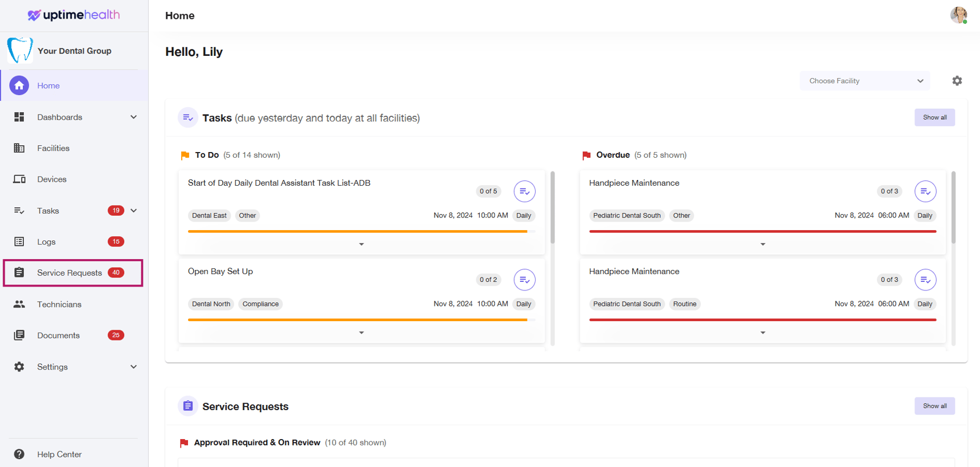Image resolution: width=980 pixels, height=467 pixels.
Task: Expand first overdue Handpiece Maintenance card
Action: point(762,244)
